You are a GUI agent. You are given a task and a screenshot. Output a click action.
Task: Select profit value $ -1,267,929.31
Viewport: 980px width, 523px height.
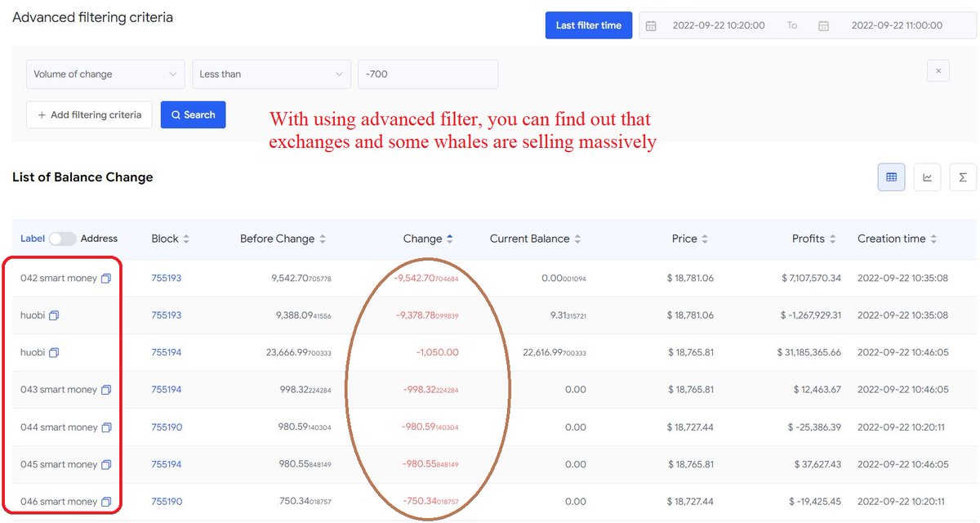[810, 315]
